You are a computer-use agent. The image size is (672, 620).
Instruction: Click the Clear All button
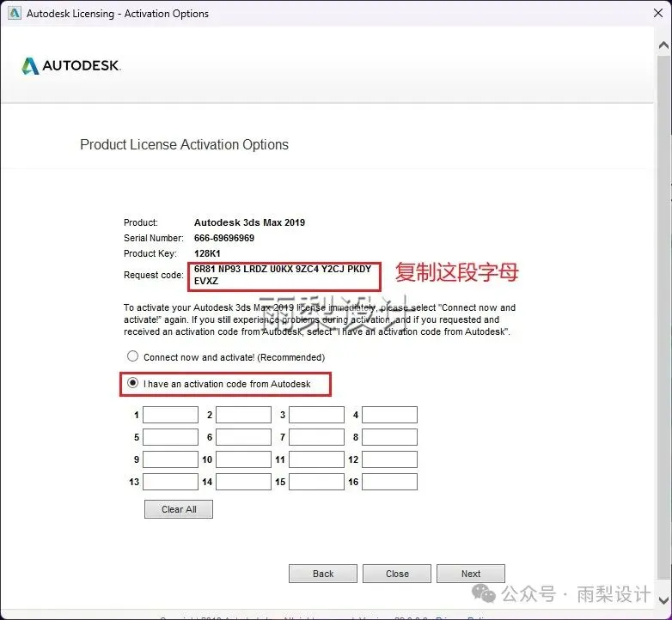[x=179, y=509]
